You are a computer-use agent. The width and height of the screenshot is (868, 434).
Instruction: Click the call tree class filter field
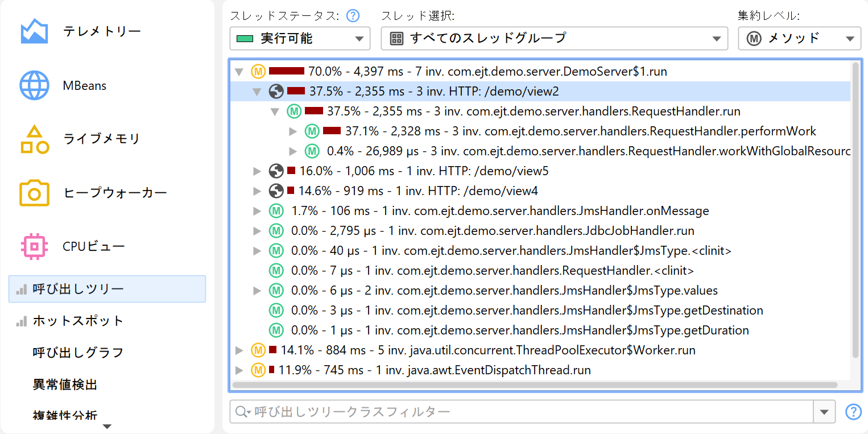523,411
